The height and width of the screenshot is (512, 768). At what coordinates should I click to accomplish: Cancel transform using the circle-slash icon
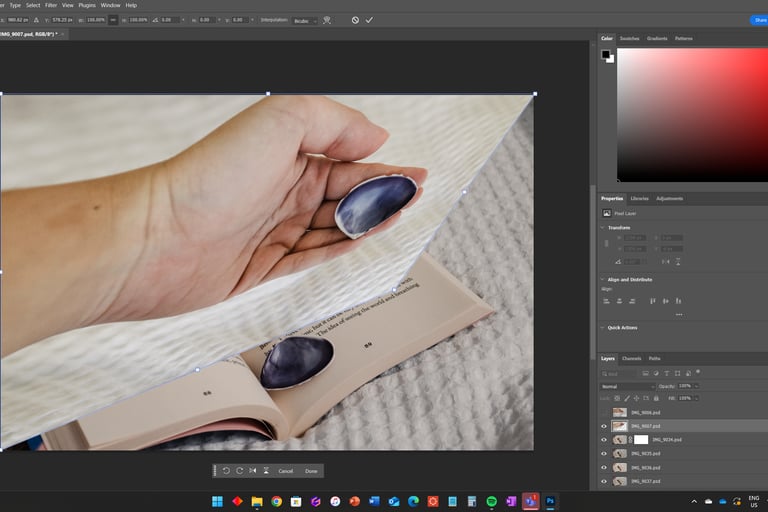[x=355, y=19]
